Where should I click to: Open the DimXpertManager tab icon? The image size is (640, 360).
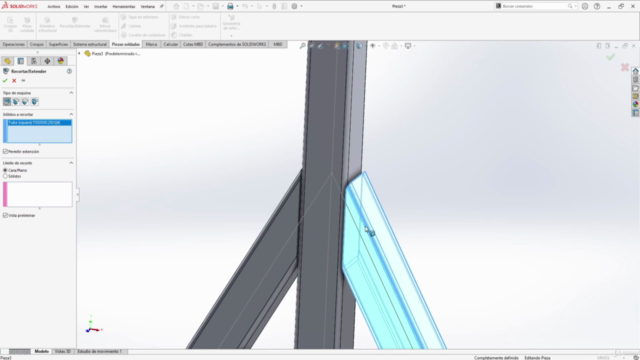tap(47, 61)
